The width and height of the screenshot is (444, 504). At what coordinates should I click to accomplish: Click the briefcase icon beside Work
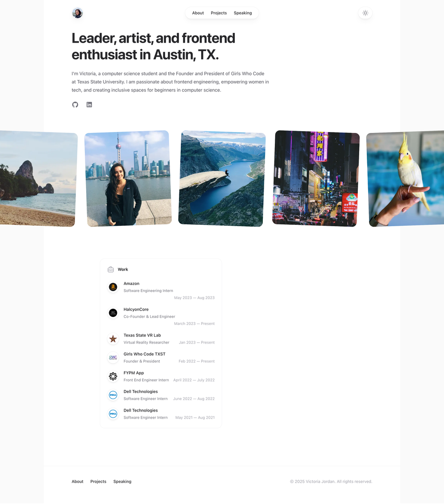[x=111, y=269]
